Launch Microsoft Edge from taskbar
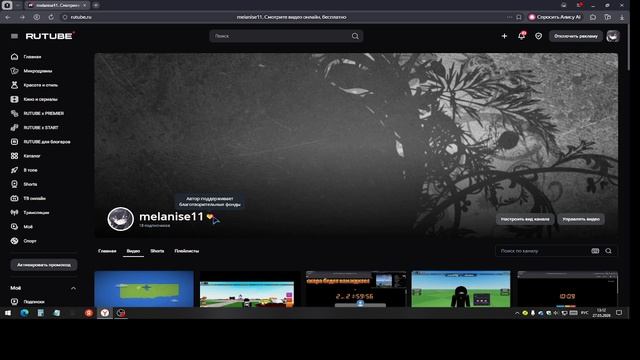This screenshot has height=360, width=640. coord(24,313)
